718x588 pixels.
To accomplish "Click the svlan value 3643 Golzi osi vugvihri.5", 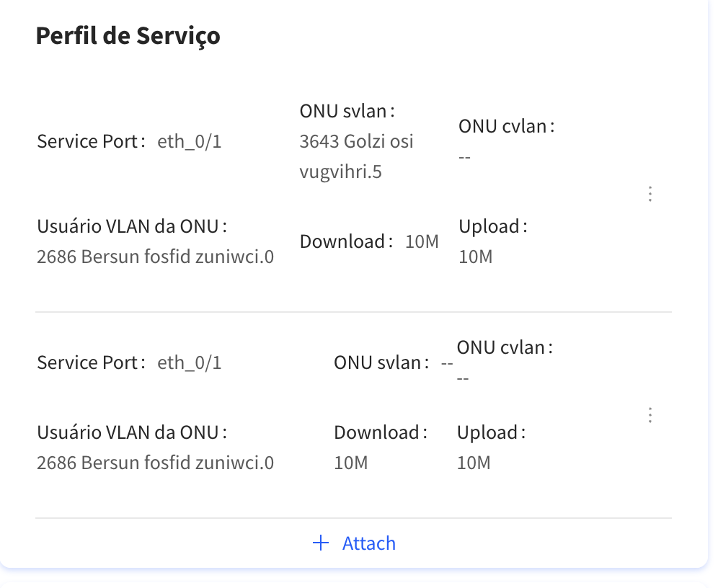I will [356, 156].
